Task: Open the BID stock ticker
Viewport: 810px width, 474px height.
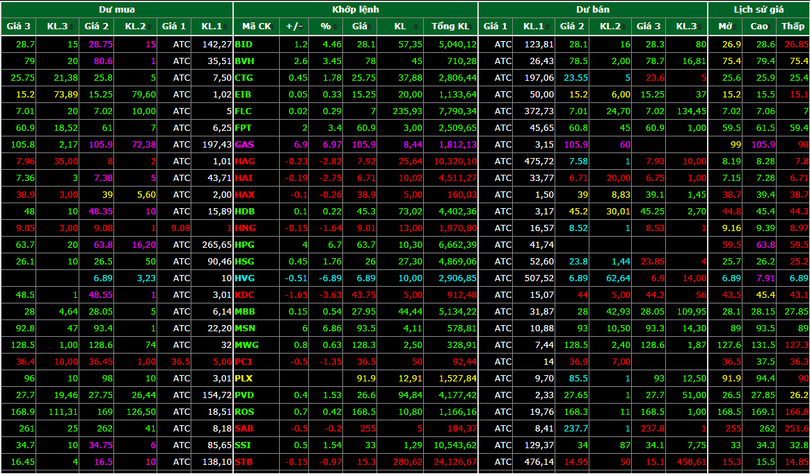Action: [x=243, y=44]
